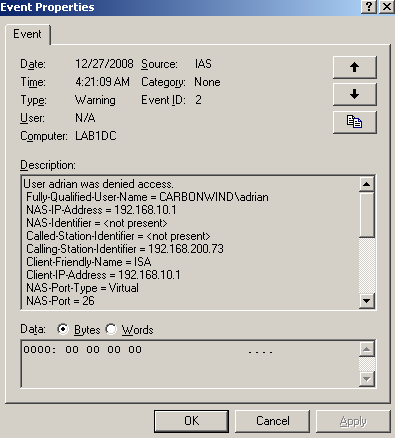Click the Data label
Screen dimensions: 395x438
33,329
